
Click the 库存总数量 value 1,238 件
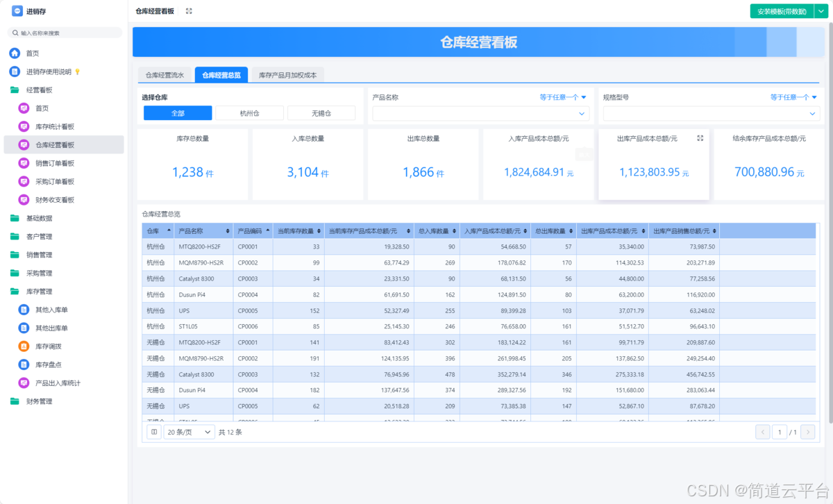tap(194, 172)
